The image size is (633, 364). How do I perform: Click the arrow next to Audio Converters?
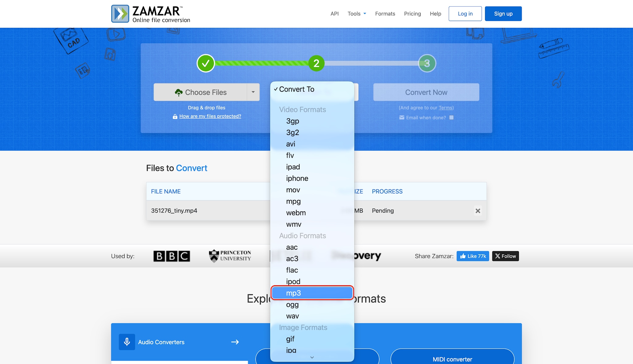click(x=235, y=342)
